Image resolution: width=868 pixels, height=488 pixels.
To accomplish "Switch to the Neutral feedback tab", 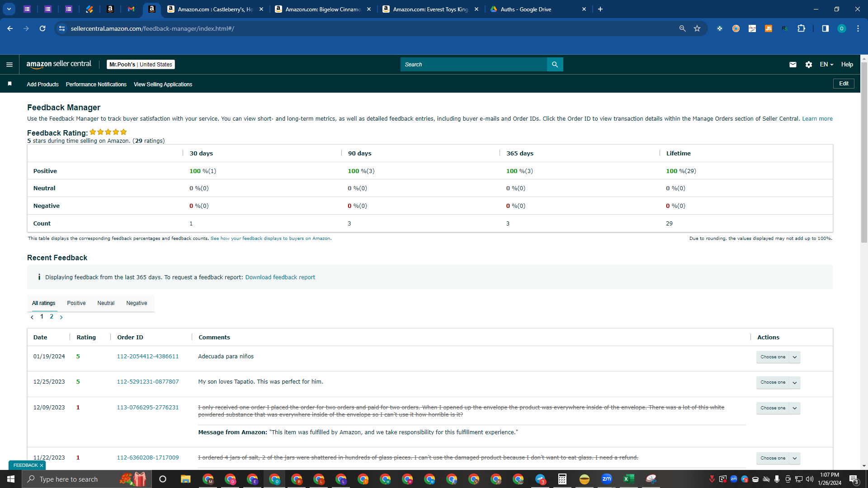I will click(x=106, y=303).
